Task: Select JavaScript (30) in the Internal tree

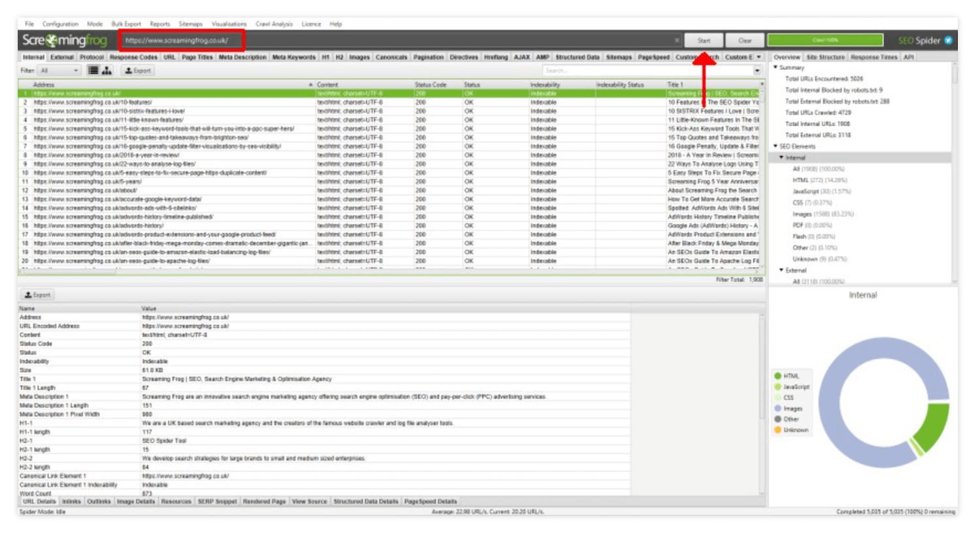Action: [821, 191]
